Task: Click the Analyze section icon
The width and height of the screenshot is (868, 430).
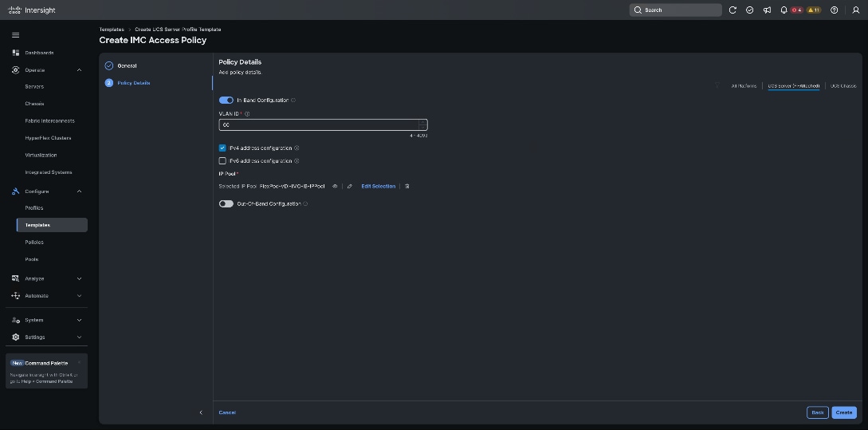Action: click(x=15, y=278)
